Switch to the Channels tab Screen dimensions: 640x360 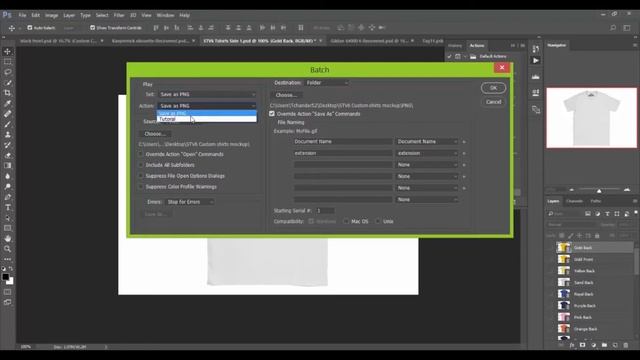coord(574,201)
